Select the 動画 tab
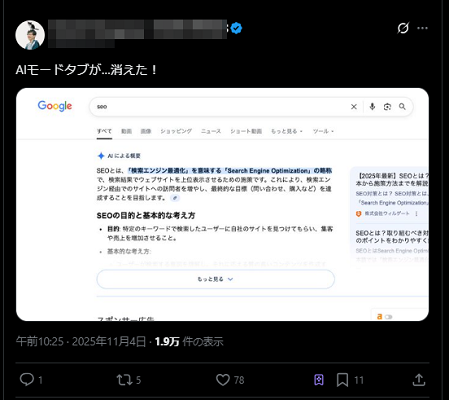This screenshot has width=449, height=400. (126, 131)
